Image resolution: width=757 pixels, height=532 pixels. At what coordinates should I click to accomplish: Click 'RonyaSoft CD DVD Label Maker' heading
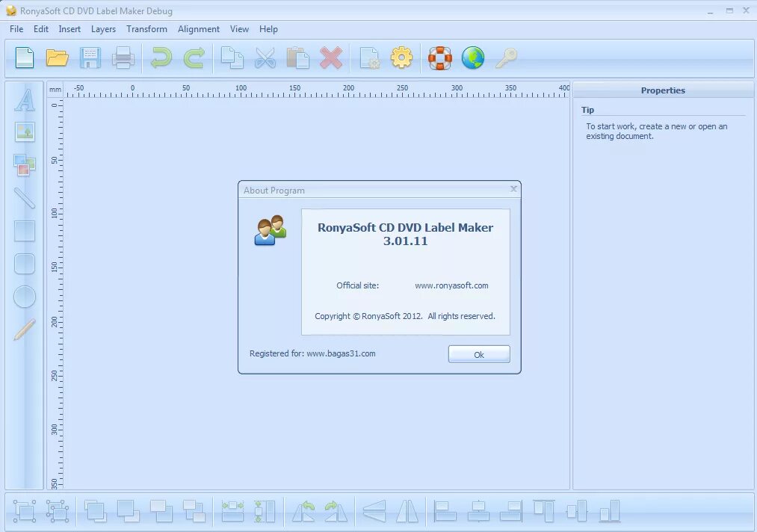click(x=406, y=227)
